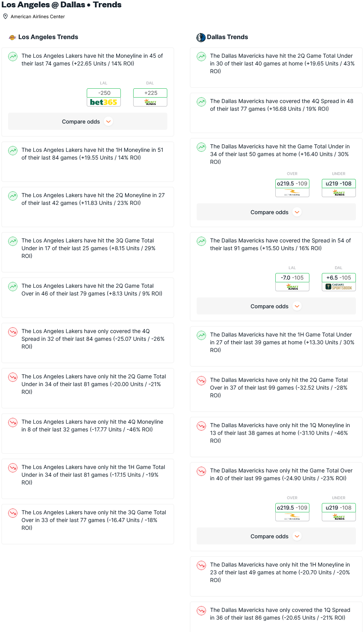Pick the o219.5 -109 over odds in Game Total Under card
The height and width of the screenshot is (632, 364).
(x=292, y=184)
